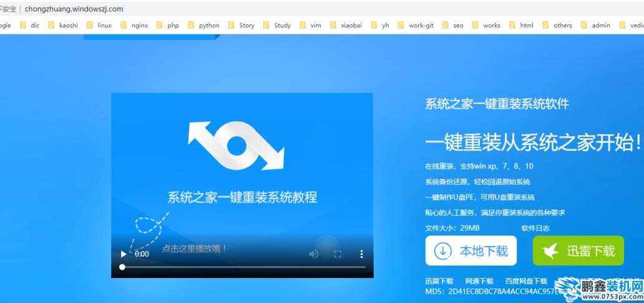Screen dimensions: 644x303
Task: Click the address bar URL
Action: point(74,9)
